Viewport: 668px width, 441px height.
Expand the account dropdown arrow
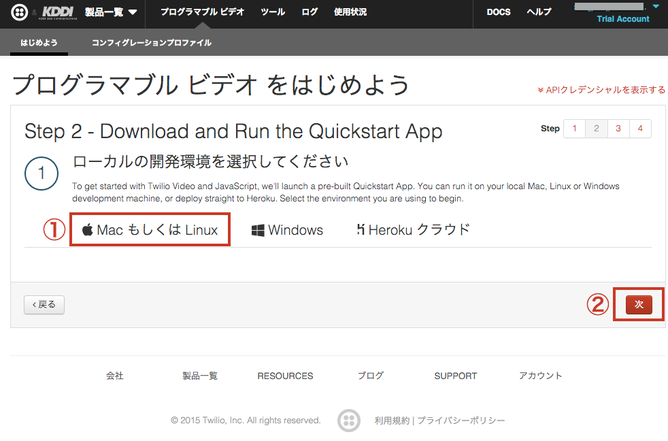656,6
